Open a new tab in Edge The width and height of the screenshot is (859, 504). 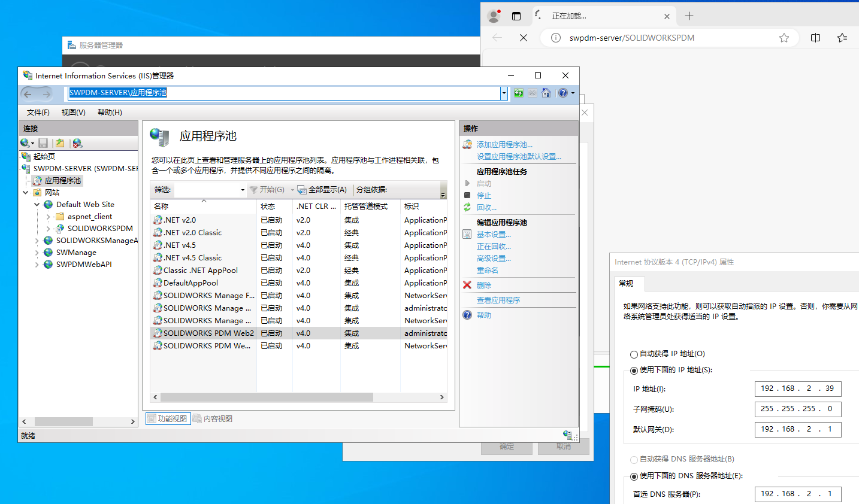click(689, 16)
